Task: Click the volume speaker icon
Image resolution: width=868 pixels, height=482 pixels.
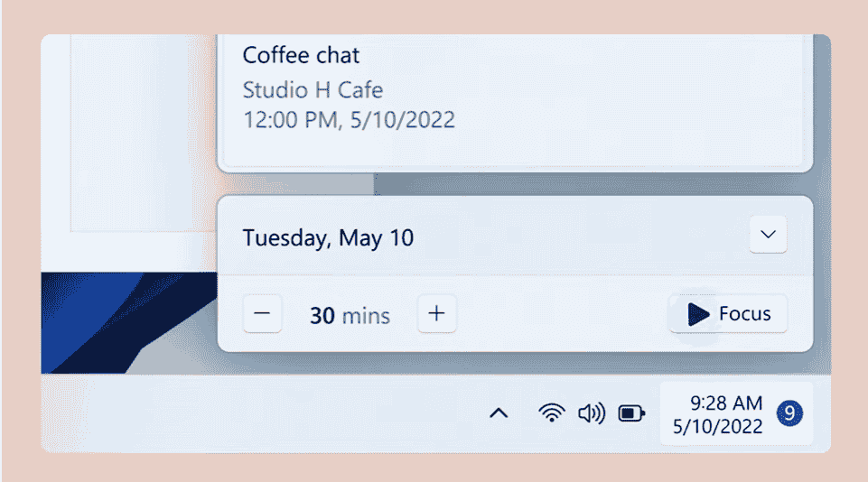Action: [x=592, y=412]
